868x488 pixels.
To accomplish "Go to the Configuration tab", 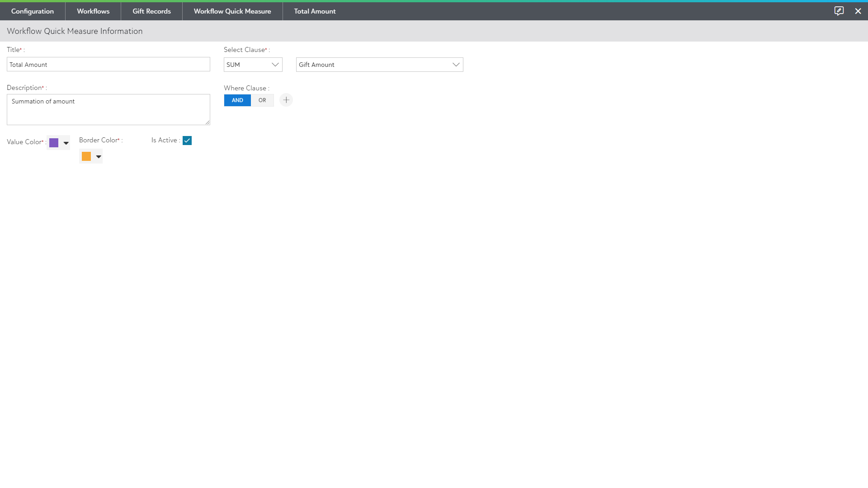I will [33, 11].
